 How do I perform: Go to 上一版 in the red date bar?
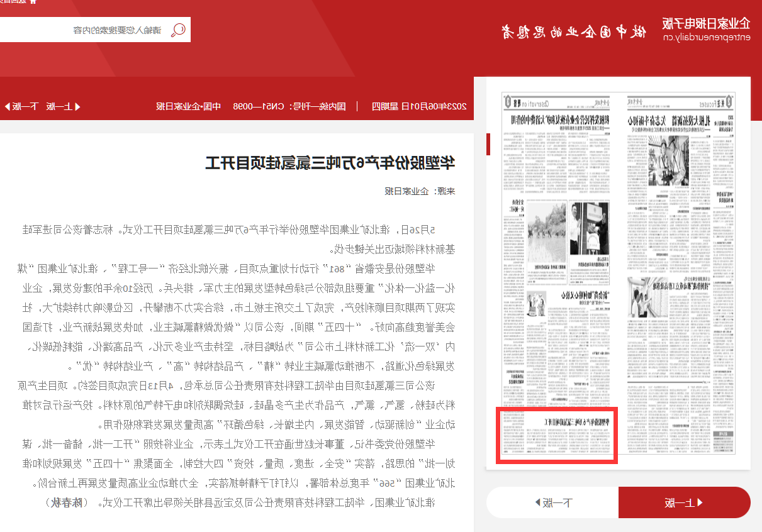[x=63, y=106]
